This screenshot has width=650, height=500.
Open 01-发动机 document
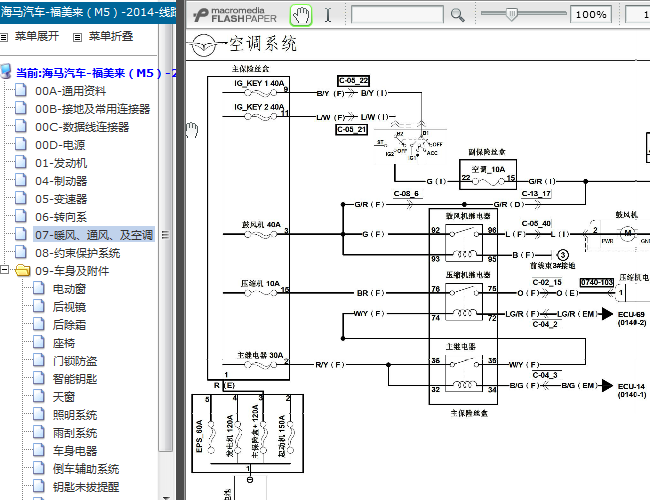point(61,163)
